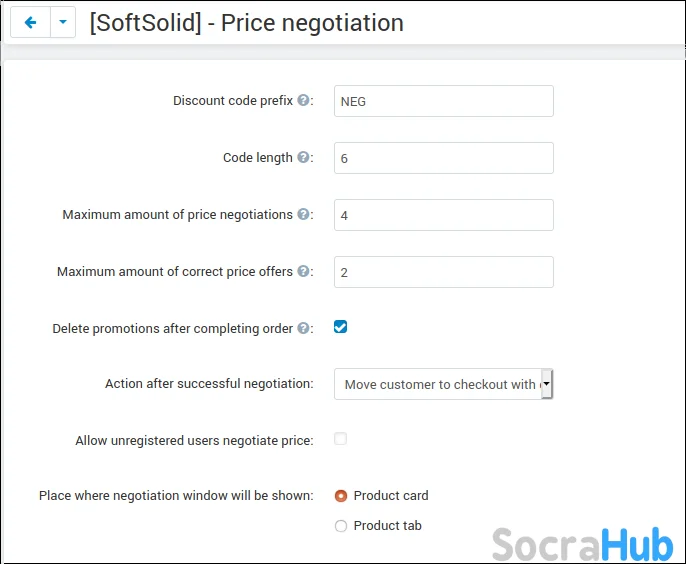686x564 pixels.
Task: Click help icon beside Discount code prefix
Action: pyautogui.click(x=303, y=100)
